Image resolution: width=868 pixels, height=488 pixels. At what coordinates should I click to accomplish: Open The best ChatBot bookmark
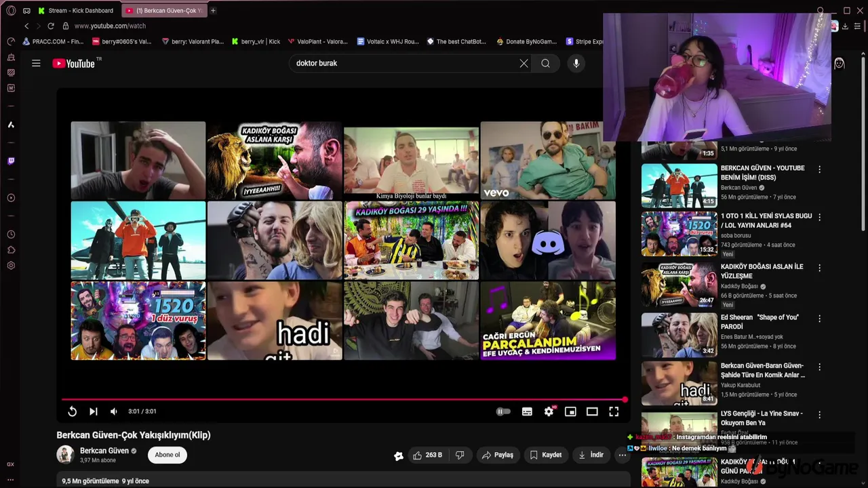[x=456, y=41]
